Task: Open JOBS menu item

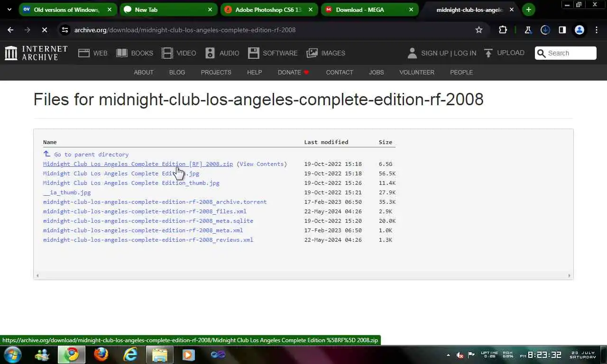Action: pos(376,73)
